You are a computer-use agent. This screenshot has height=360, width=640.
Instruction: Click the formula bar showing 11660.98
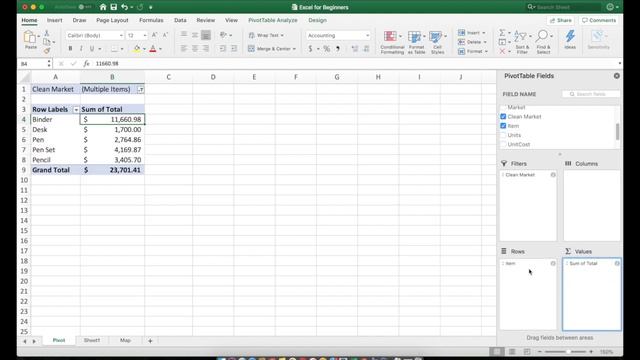[x=355, y=64]
